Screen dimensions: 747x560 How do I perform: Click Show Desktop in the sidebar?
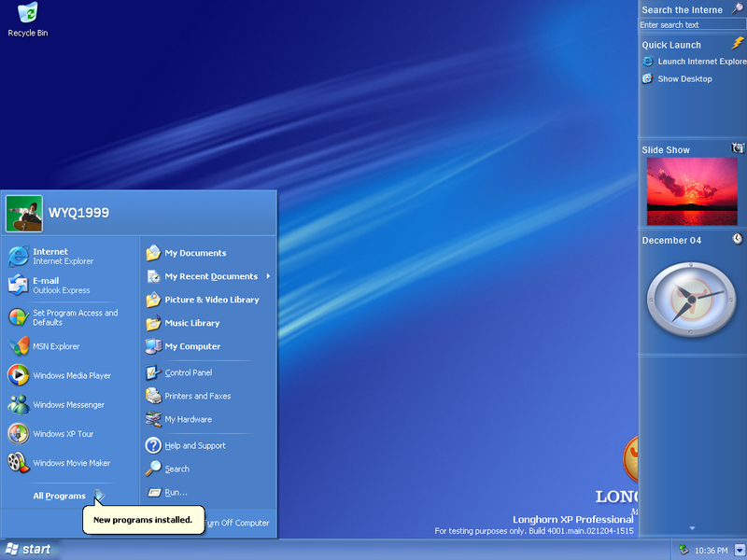point(684,79)
